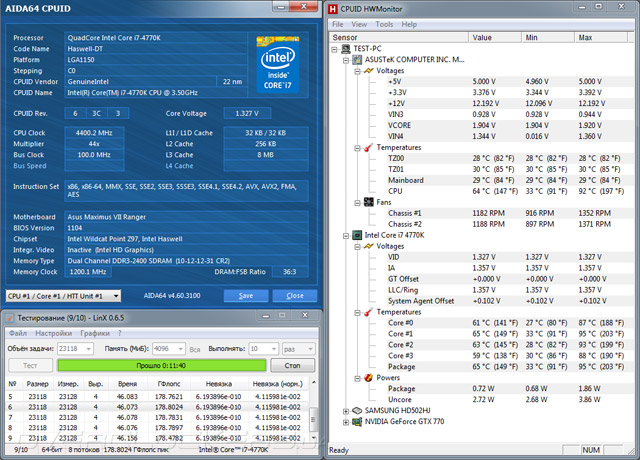Click the Intel Core i7 4770K chip icon

(358, 236)
